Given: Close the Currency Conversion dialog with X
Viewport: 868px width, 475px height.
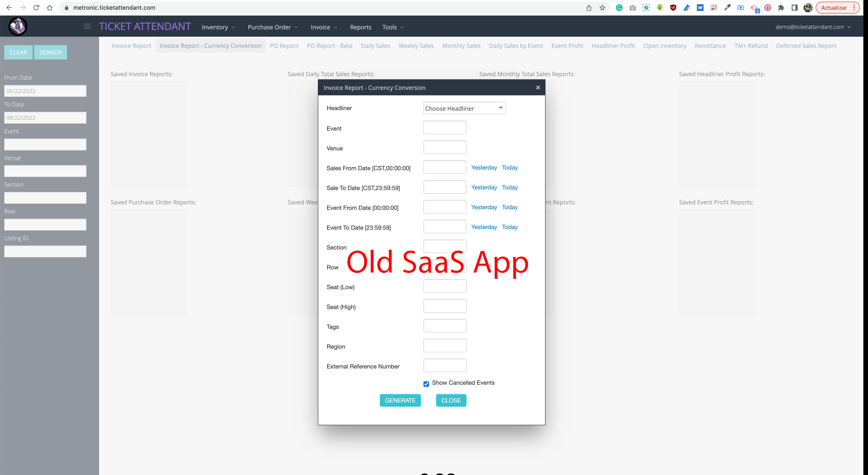Looking at the screenshot, I should click(x=538, y=88).
